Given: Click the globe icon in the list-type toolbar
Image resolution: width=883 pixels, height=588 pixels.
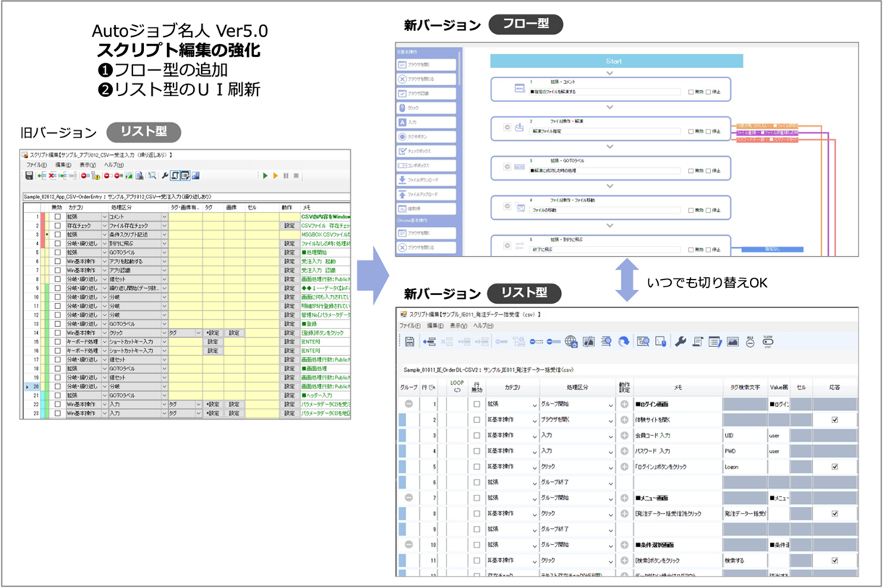Looking at the screenshot, I should pyautogui.click(x=571, y=341).
